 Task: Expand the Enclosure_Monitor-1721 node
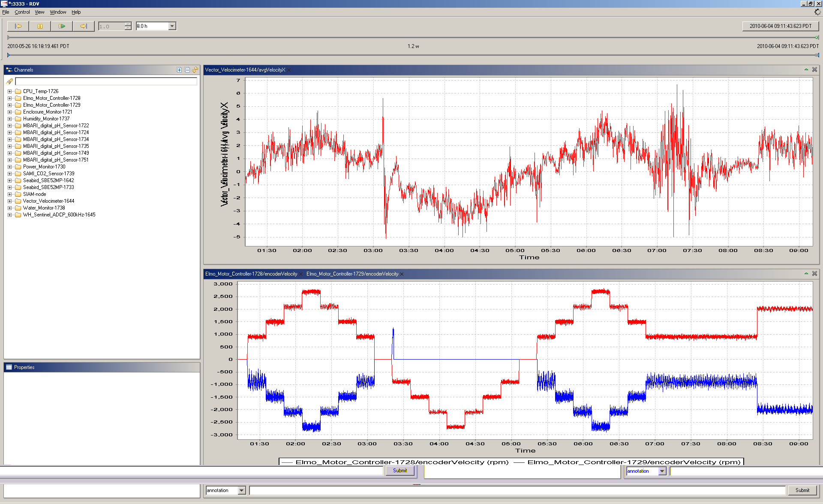point(9,112)
